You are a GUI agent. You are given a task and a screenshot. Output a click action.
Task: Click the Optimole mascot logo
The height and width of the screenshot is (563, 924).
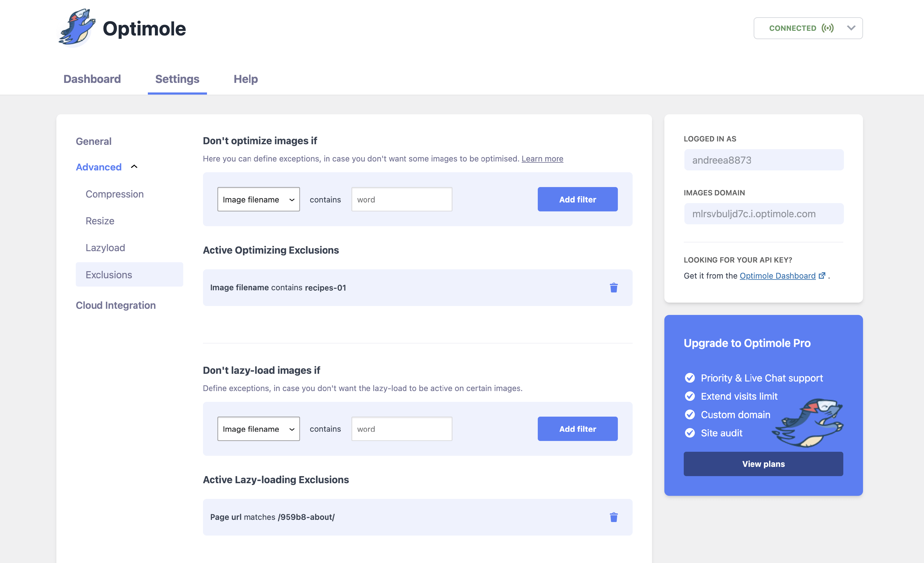77,27
